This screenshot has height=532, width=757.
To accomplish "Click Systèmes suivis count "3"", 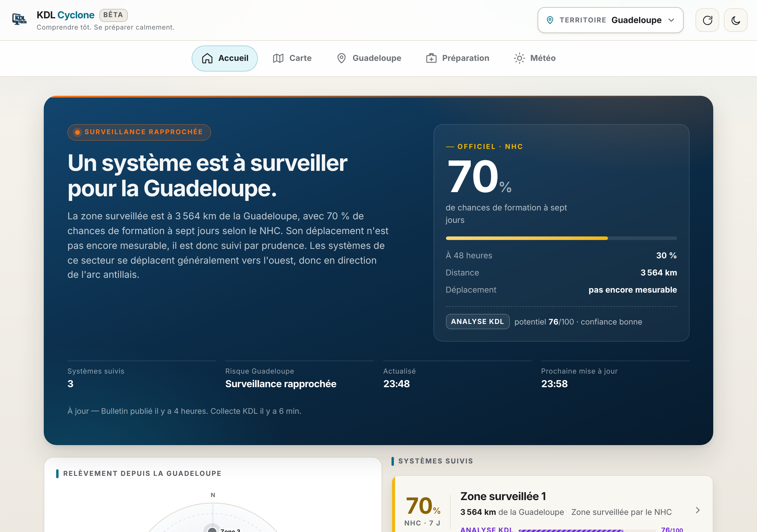I will pos(70,384).
